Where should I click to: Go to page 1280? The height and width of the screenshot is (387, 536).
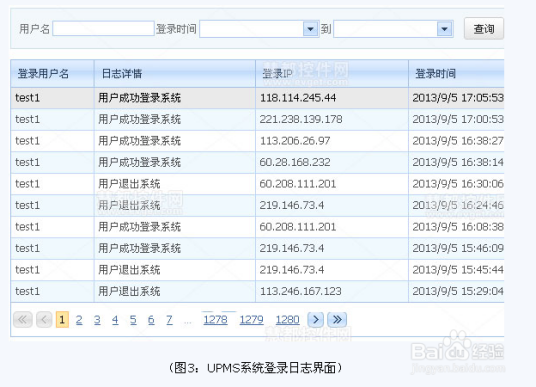tap(287, 320)
